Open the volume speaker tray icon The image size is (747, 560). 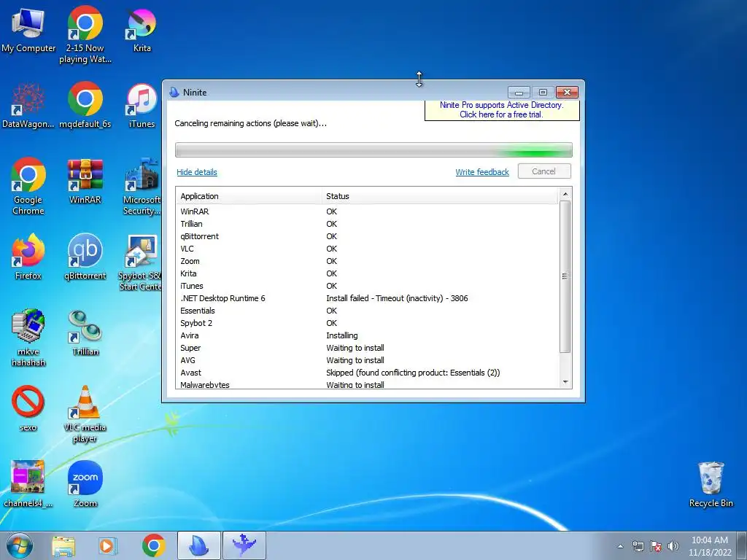673,546
